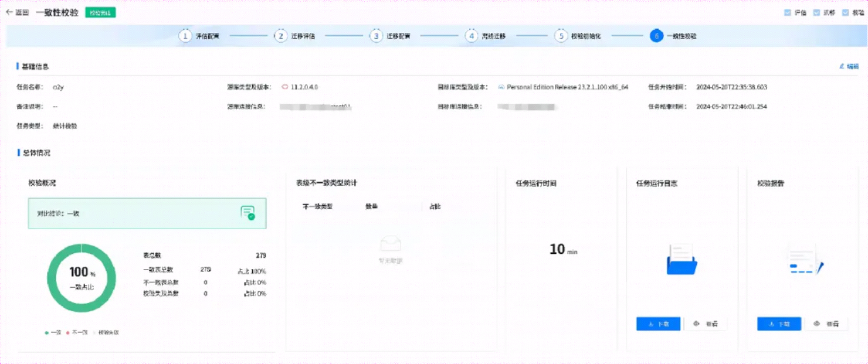Click the 数量 column header

[x=371, y=206]
